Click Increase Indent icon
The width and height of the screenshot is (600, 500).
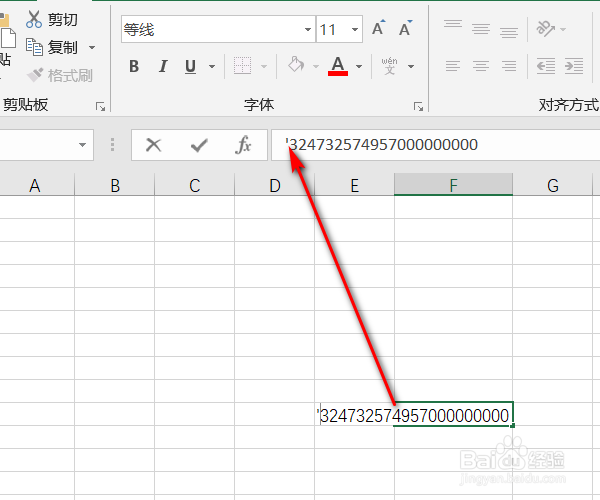tap(574, 66)
